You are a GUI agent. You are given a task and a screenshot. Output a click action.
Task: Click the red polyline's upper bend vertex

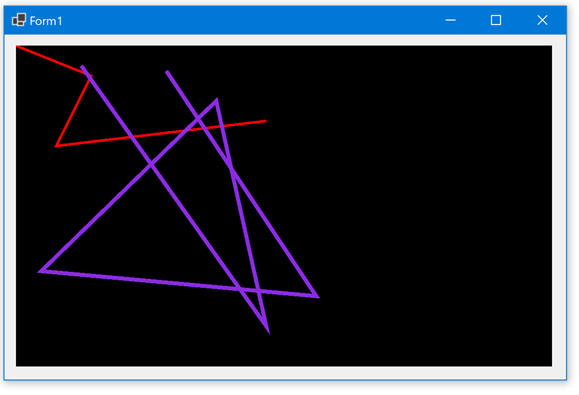(x=90, y=76)
